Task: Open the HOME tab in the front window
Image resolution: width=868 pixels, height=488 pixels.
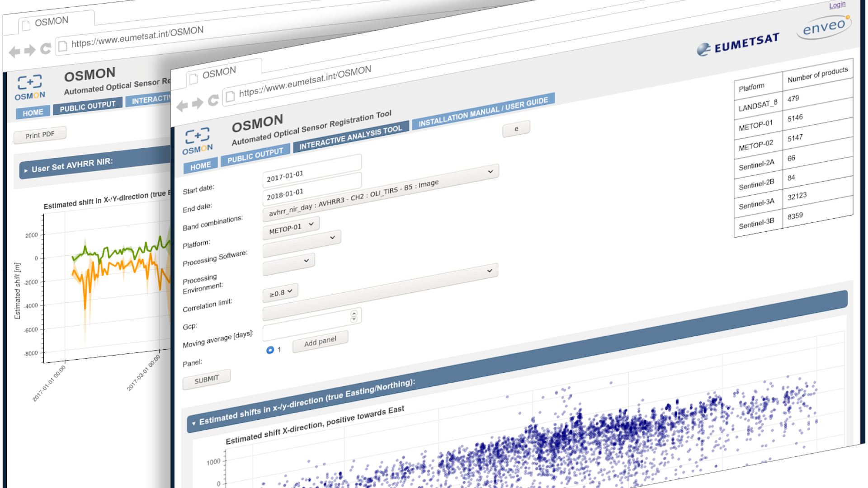Action: click(201, 166)
